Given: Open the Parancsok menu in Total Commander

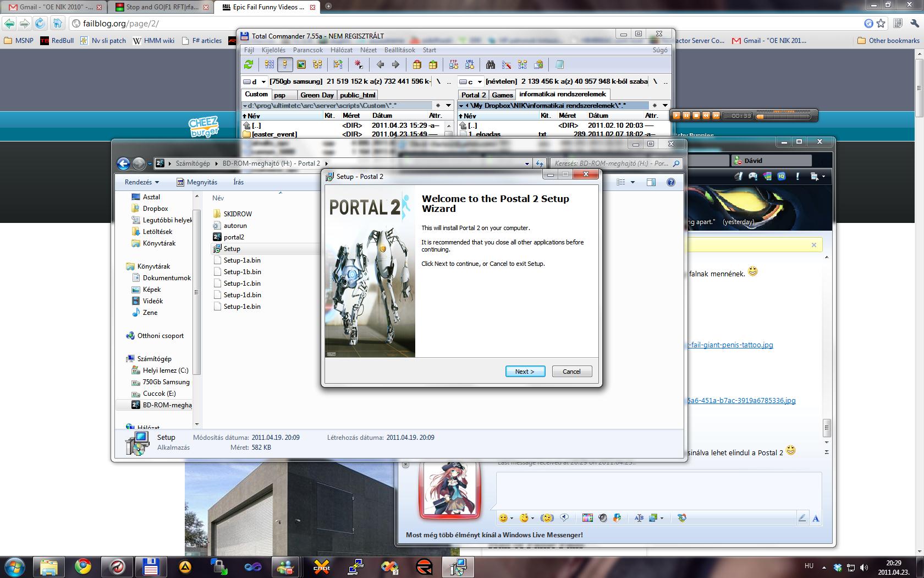Looking at the screenshot, I should (308, 50).
